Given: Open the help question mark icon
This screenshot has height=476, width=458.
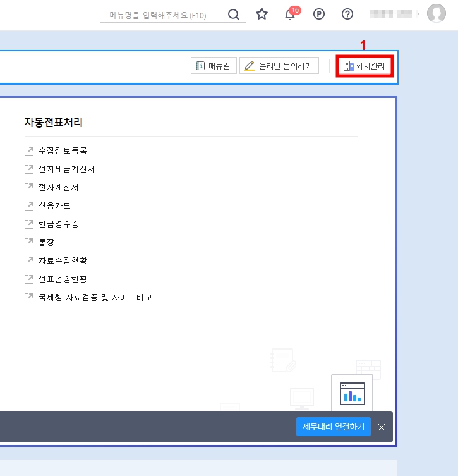Looking at the screenshot, I should (347, 14).
